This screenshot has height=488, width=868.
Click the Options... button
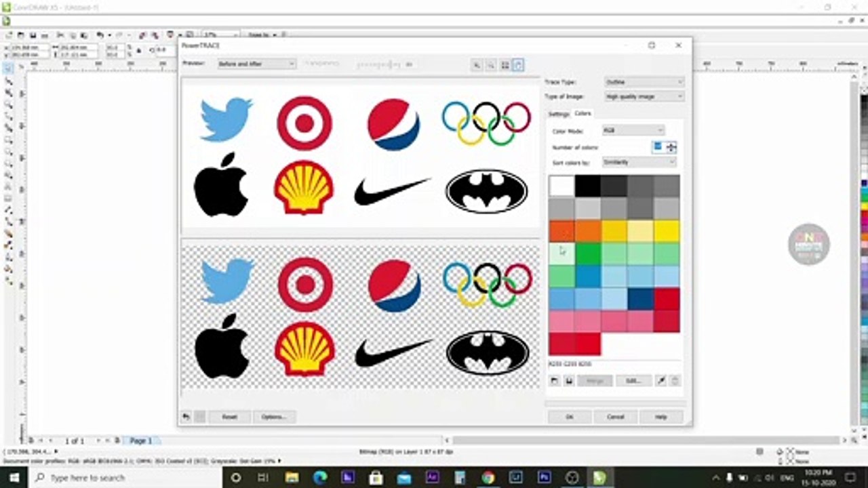(x=273, y=417)
